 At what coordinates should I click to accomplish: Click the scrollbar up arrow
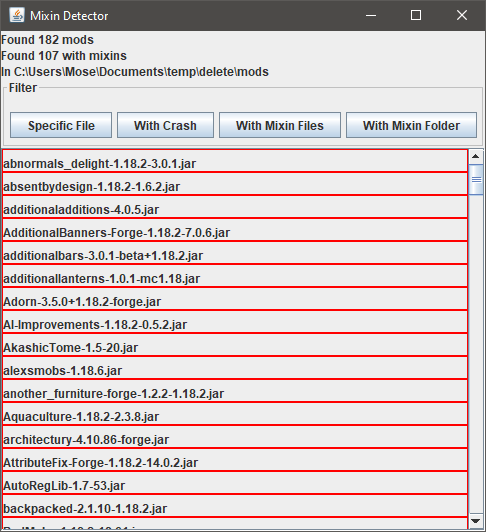point(476,156)
